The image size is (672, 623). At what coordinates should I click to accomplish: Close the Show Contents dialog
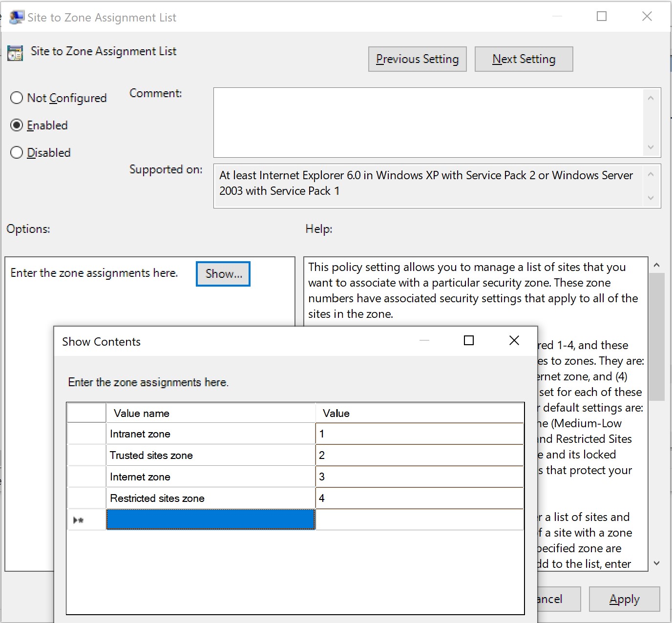(514, 340)
